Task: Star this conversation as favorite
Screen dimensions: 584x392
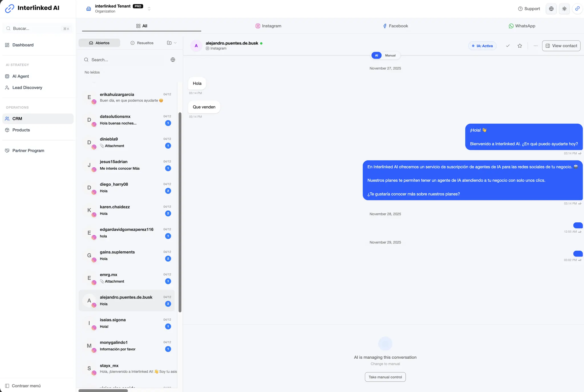Action: tap(520, 46)
